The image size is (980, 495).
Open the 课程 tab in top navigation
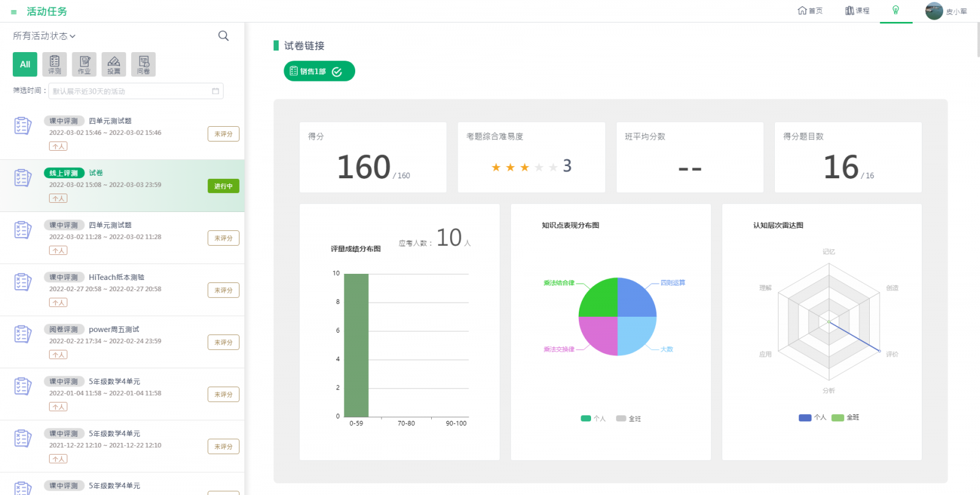click(x=857, y=10)
